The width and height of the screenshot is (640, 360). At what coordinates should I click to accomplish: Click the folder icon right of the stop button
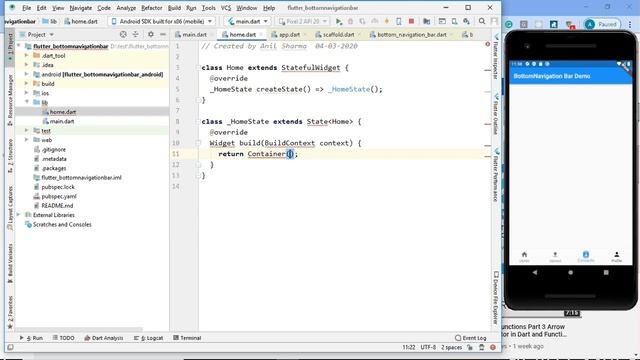[x=427, y=21]
